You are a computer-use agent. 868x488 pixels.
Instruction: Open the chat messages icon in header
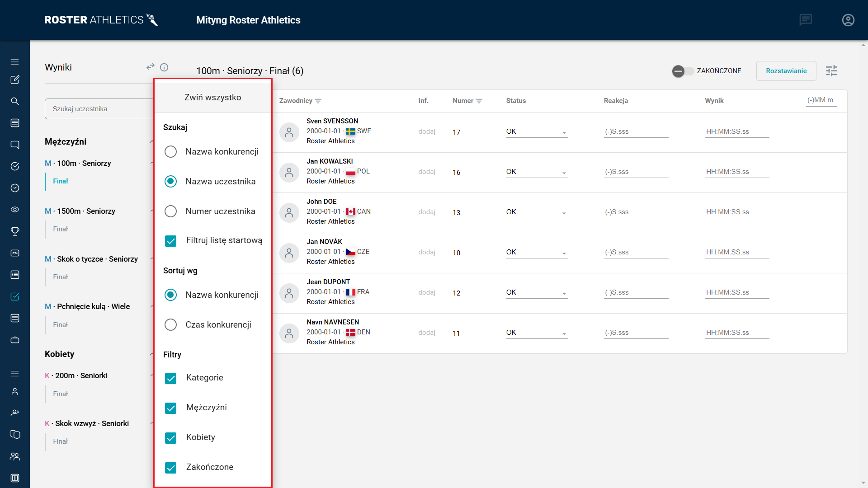806,20
